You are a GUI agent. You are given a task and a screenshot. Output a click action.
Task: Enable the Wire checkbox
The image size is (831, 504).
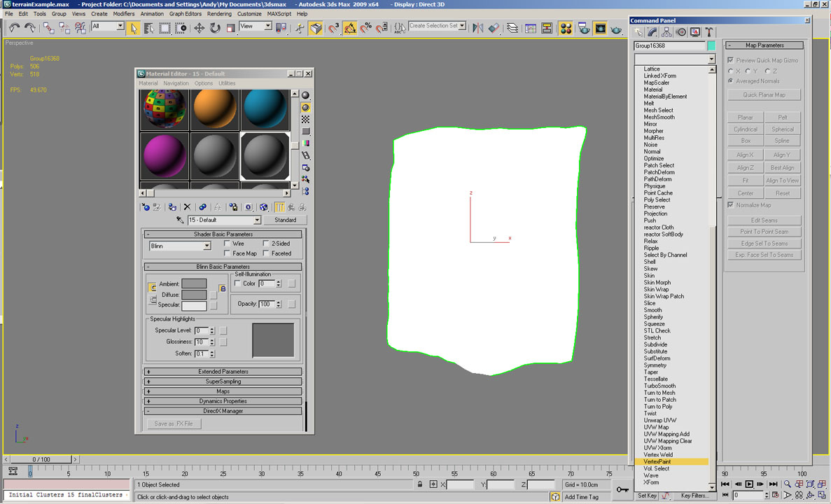click(x=228, y=244)
